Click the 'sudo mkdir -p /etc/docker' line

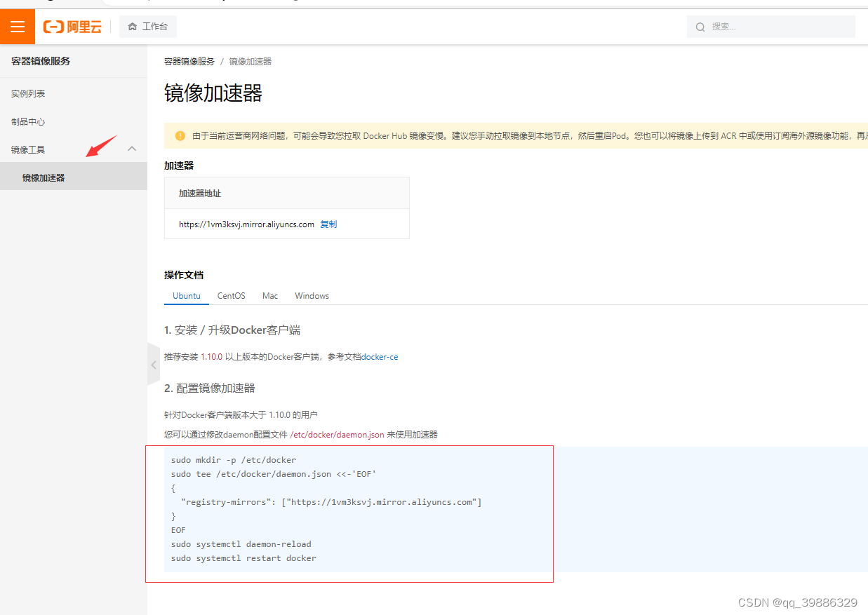point(234,460)
